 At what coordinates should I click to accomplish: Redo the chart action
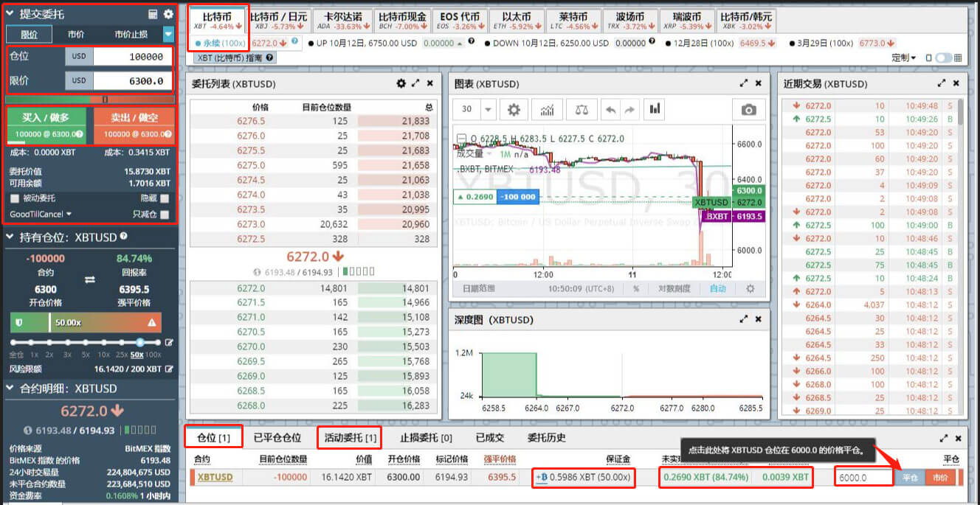(629, 110)
